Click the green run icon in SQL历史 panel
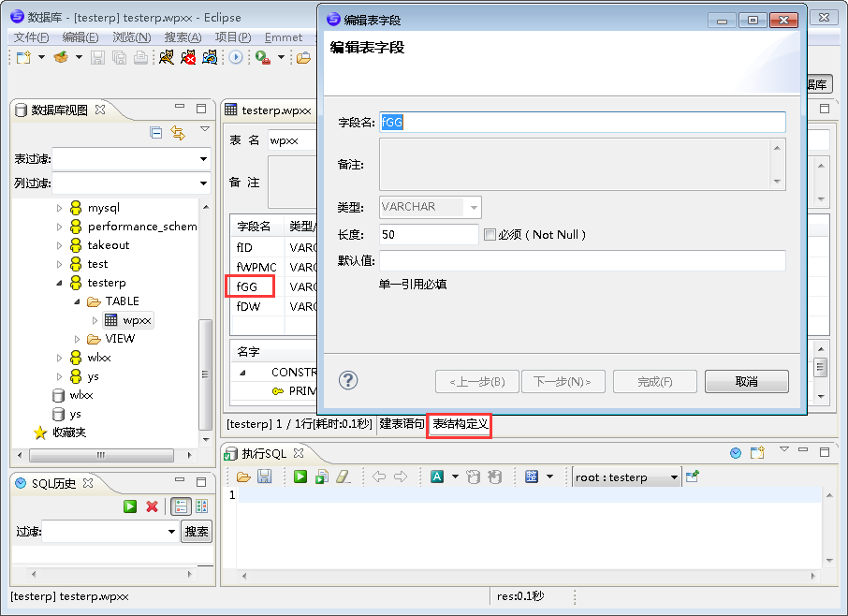This screenshot has width=848, height=616. (130, 506)
